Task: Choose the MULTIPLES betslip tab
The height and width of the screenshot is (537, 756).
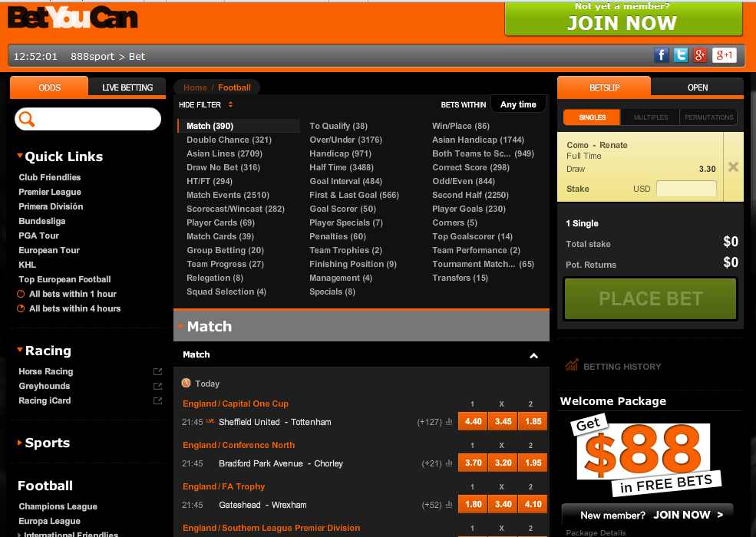Action: pos(650,117)
